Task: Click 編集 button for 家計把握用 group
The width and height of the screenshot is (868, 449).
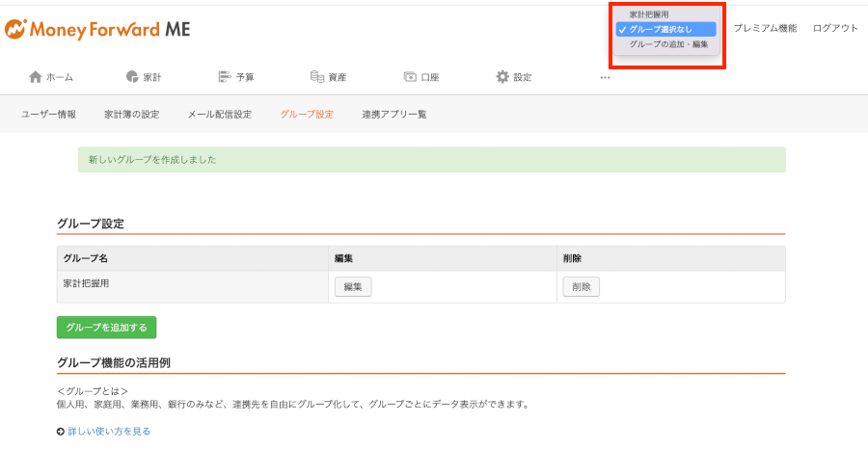Action: [x=353, y=287]
